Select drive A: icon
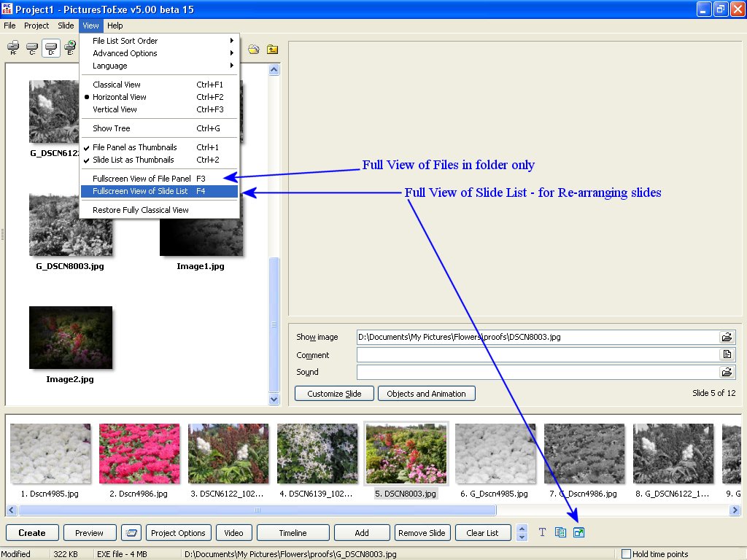 (x=13, y=47)
